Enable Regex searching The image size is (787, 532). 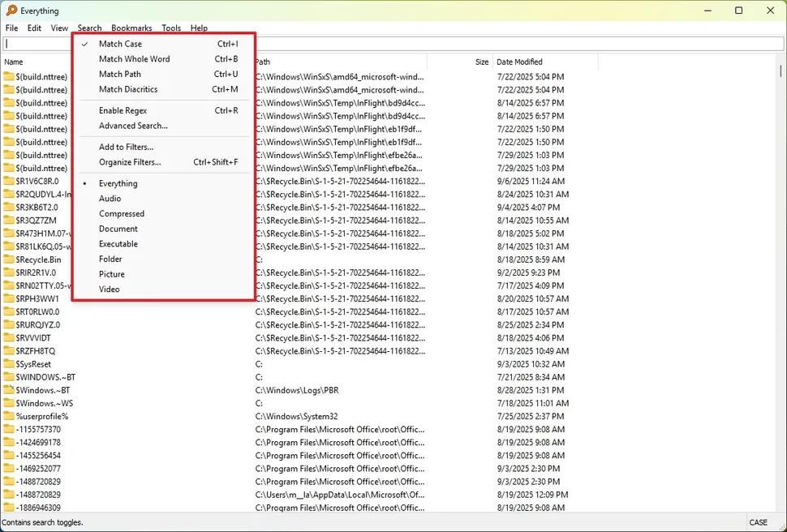click(x=125, y=110)
